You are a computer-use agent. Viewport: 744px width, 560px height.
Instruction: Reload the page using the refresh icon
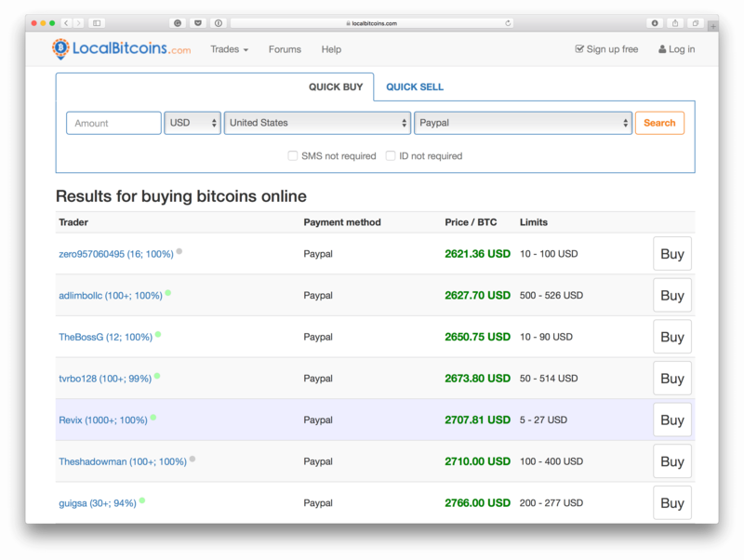[x=508, y=22]
